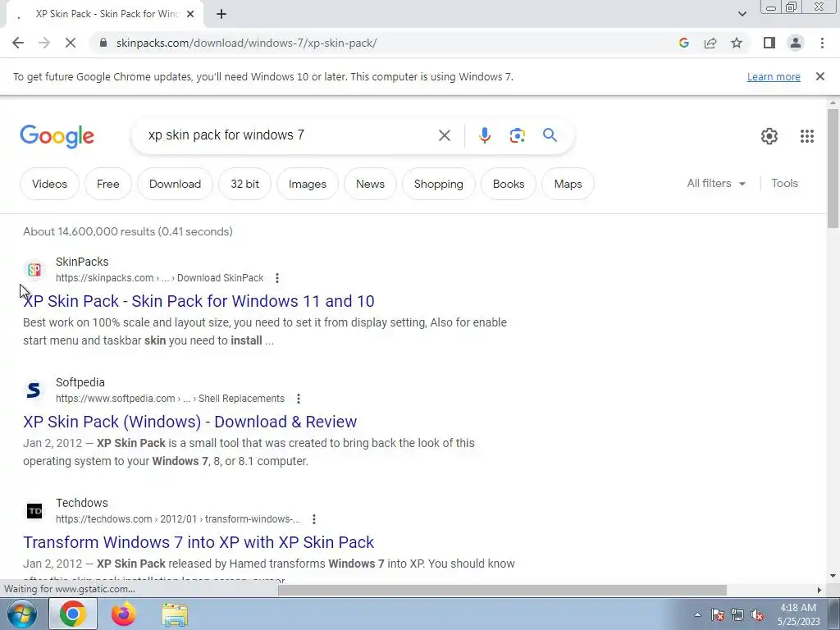
Task: Open the Chrome profile avatar
Action: coord(796,43)
